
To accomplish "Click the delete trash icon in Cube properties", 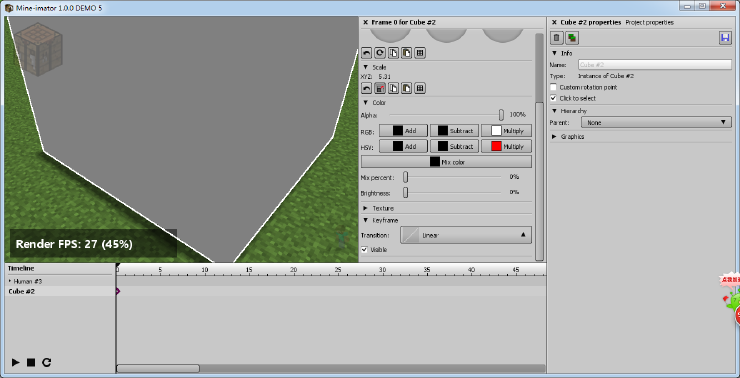I will pyautogui.click(x=557, y=38).
